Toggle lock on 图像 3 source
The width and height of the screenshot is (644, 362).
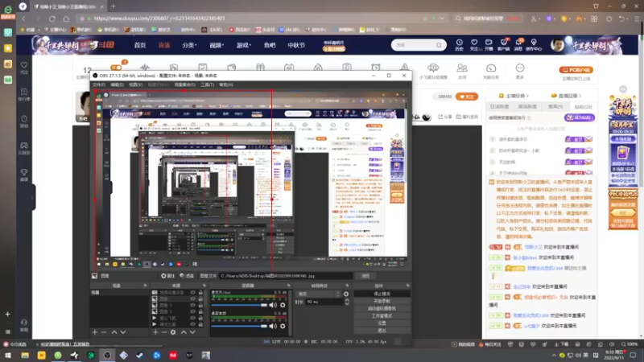[200, 306]
